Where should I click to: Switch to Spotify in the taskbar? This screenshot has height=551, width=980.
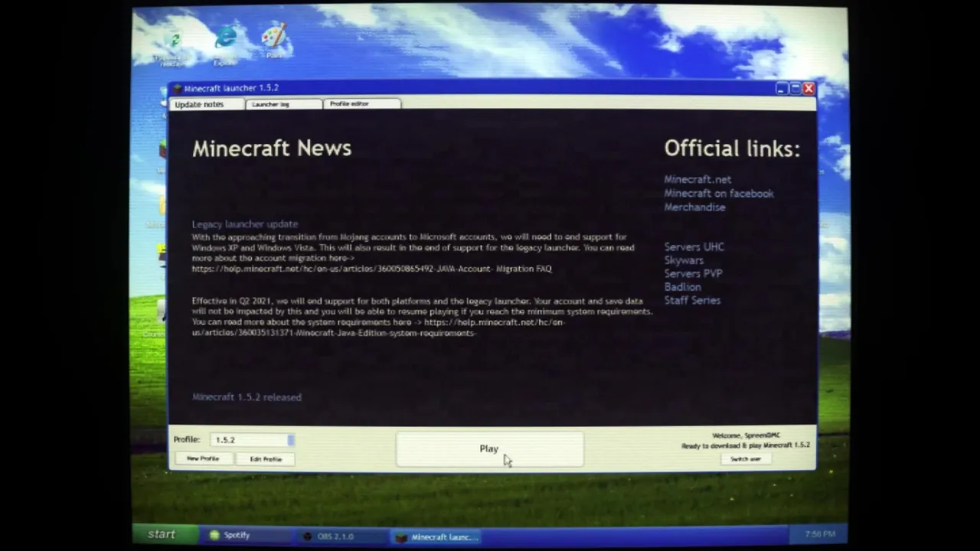(x=245, y=536)
